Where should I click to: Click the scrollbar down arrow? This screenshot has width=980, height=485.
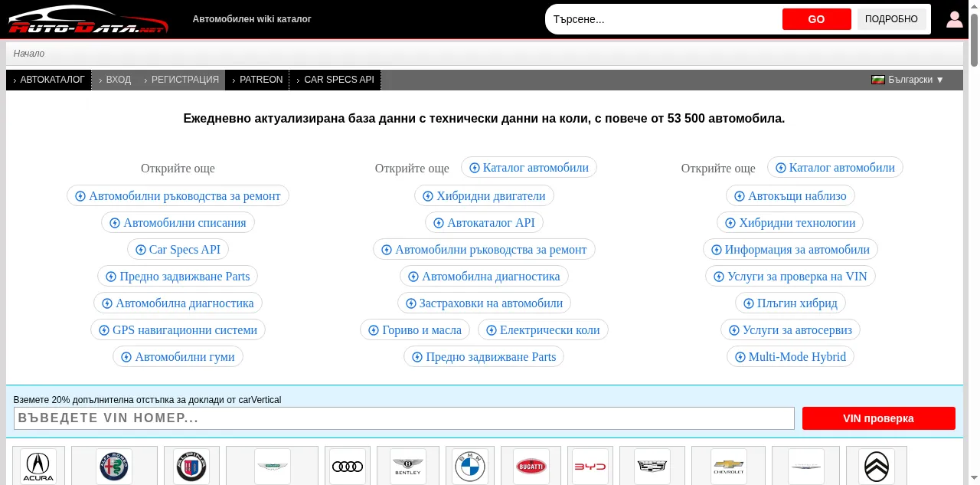974,480
